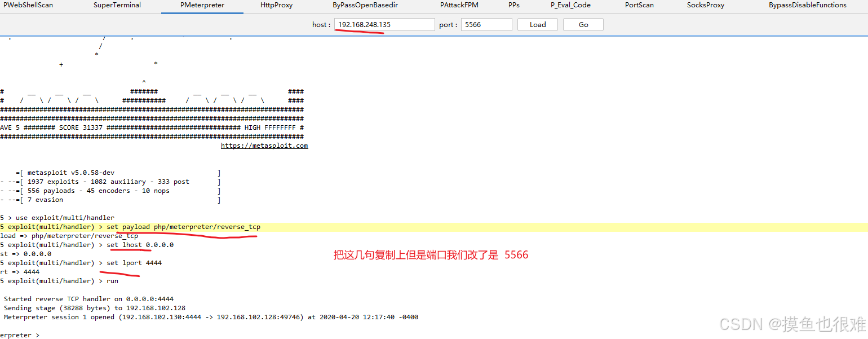868x339 pixels.
Task: Focus the port input field
Action: point(486,25)
